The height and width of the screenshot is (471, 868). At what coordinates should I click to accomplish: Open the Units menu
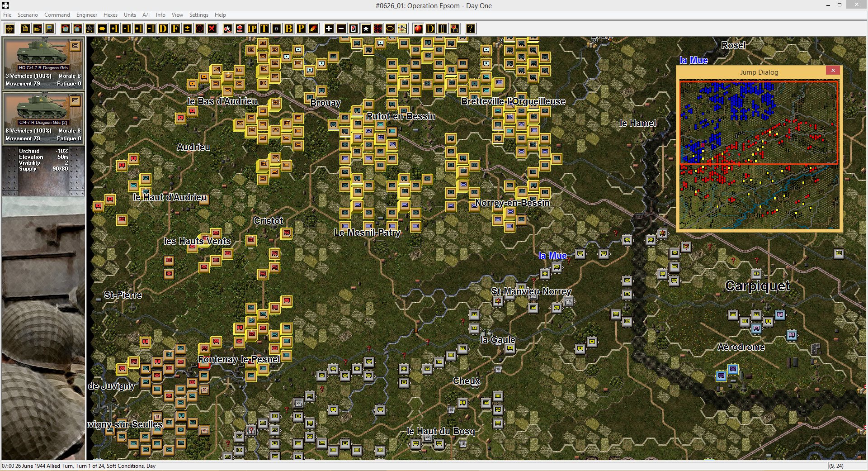click(130, 15)
